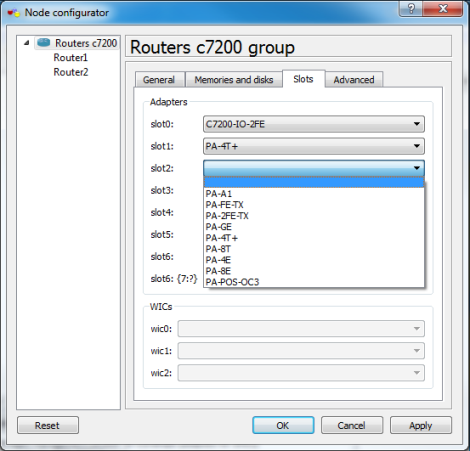Screen dimensions: 470x451
Task: Confirm with the OK button
Action: [283, 425]
